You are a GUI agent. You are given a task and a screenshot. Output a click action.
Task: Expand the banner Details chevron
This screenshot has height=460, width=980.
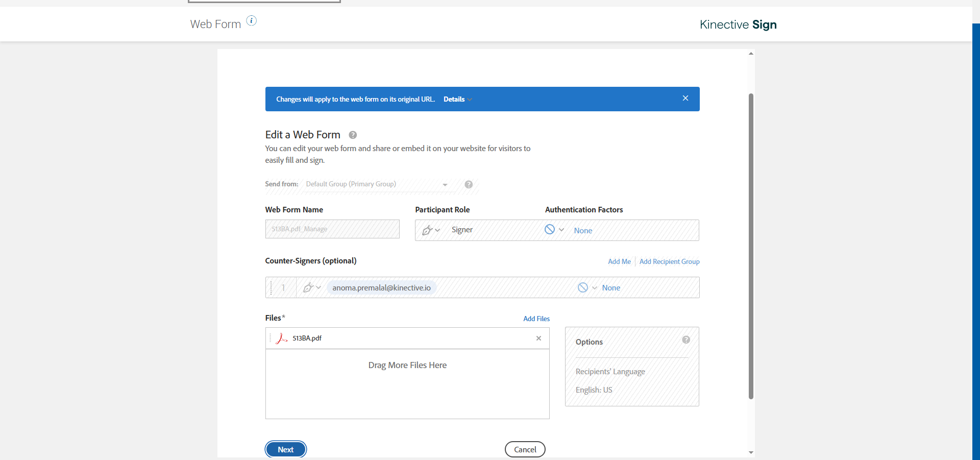470,100
